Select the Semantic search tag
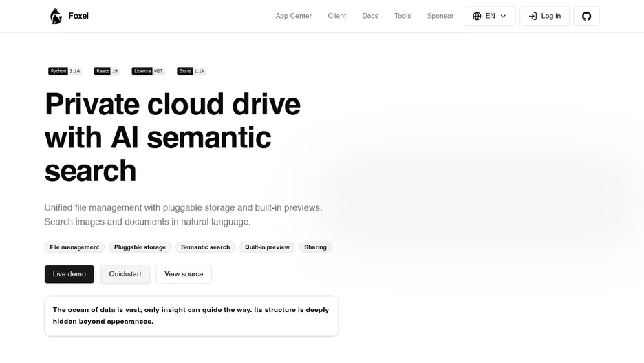This screenshot has width=644, height=363. pyautogui.click(x=205, y=247)
